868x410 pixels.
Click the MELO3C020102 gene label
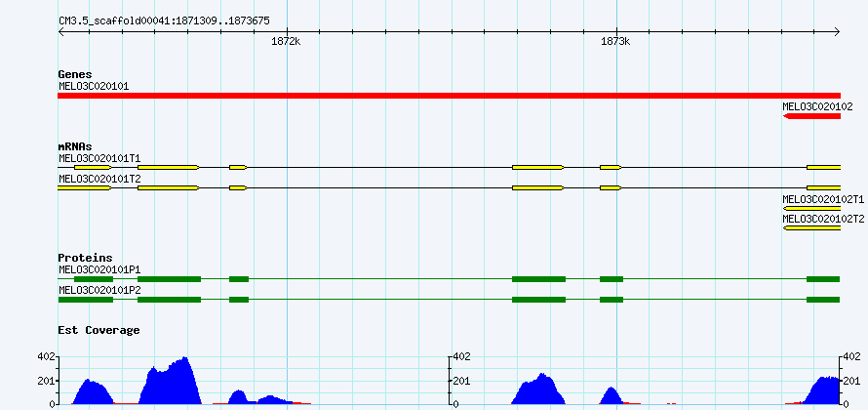817,106
